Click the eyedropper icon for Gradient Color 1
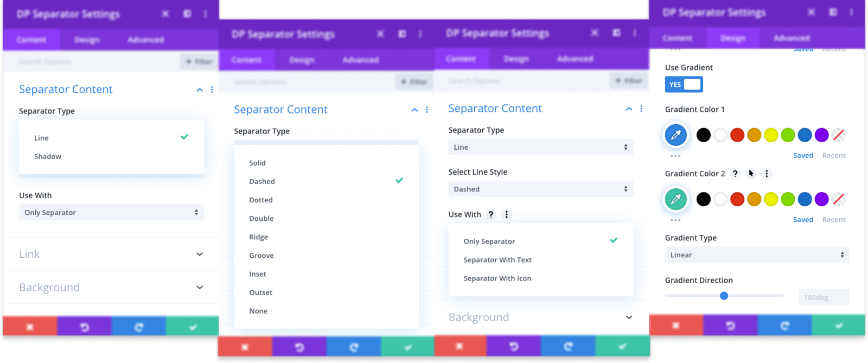This screenshot has width=868, height=363. point(676,135)
